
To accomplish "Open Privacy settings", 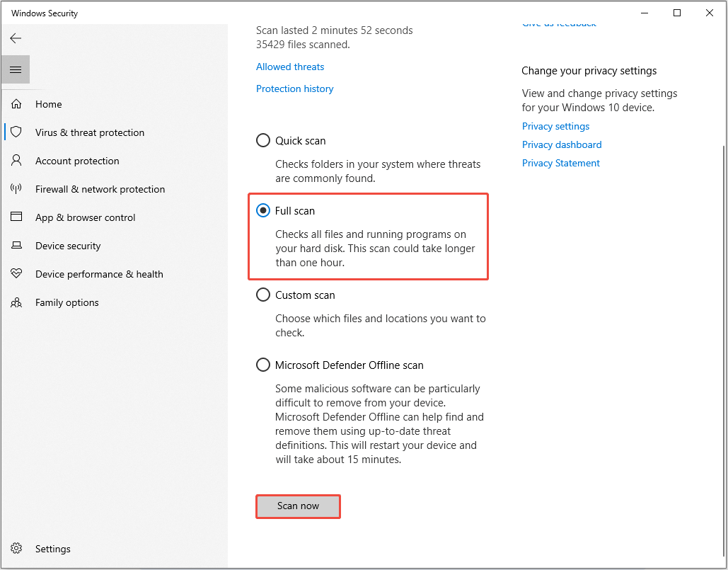I will coord(555,125).
